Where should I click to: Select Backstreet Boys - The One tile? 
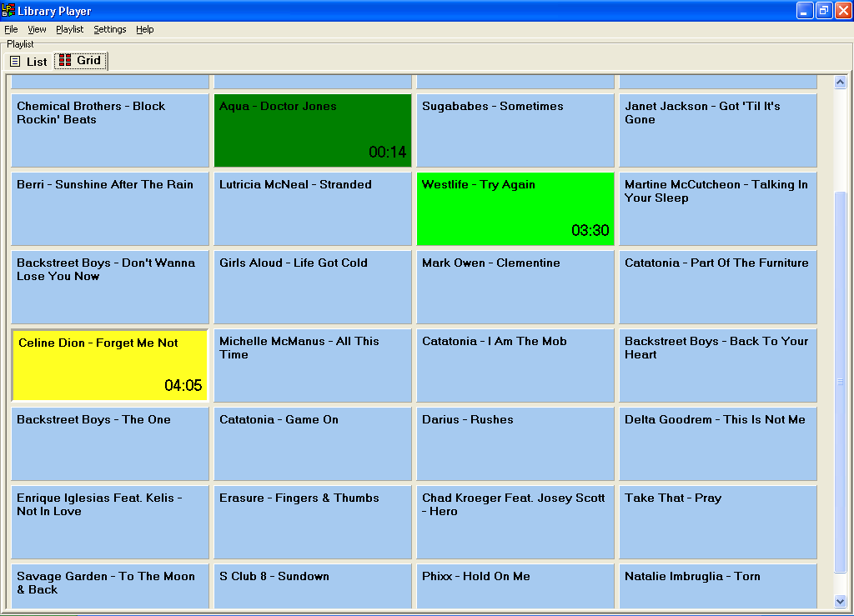point(110,444)
